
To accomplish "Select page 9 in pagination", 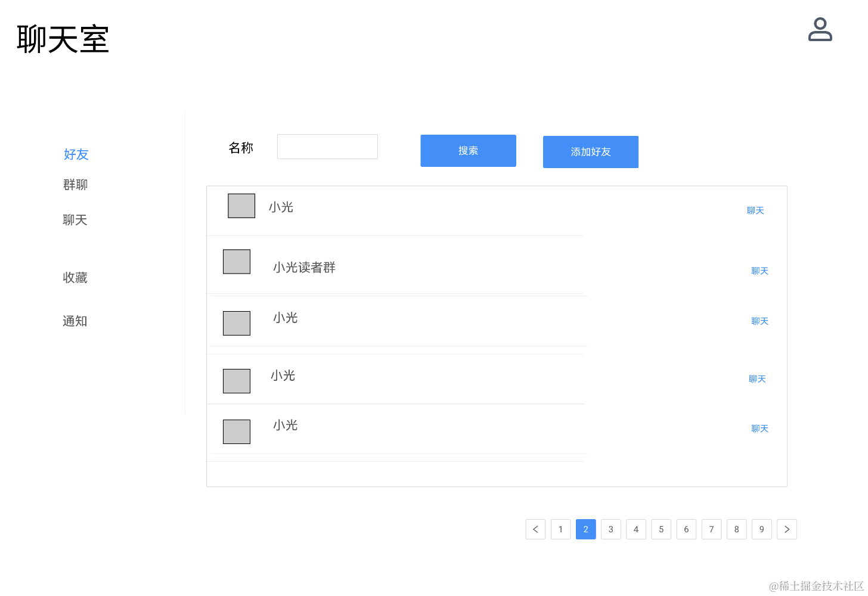I will pos(761,529).
